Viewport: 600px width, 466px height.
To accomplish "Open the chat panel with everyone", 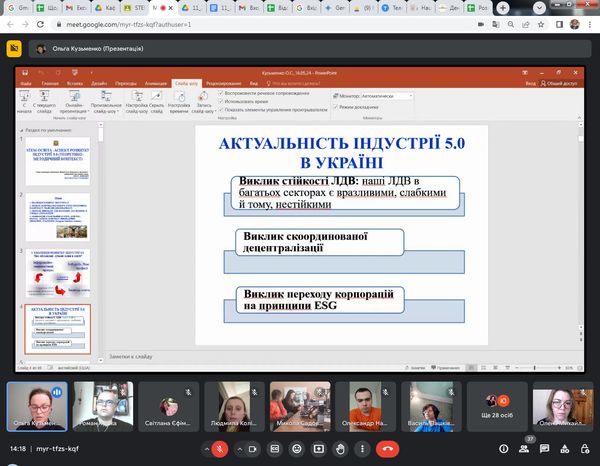I will pyautogui.click(x=546, y=449).
